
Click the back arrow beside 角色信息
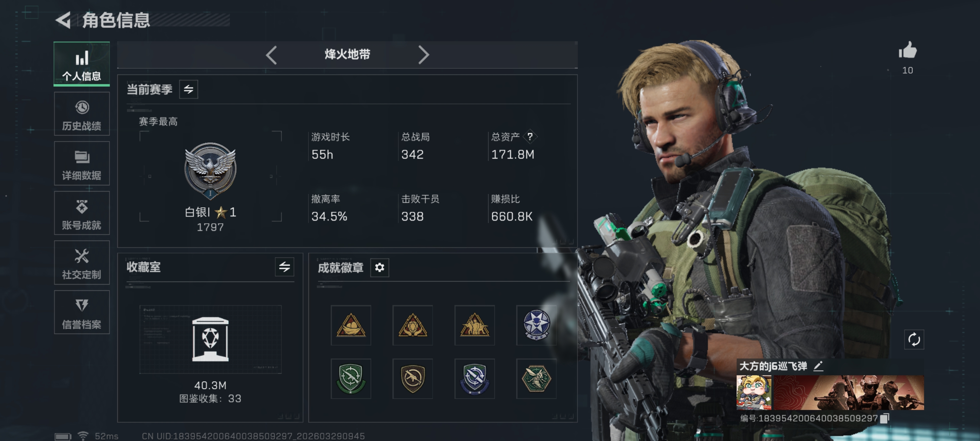[x=63, y=20]
